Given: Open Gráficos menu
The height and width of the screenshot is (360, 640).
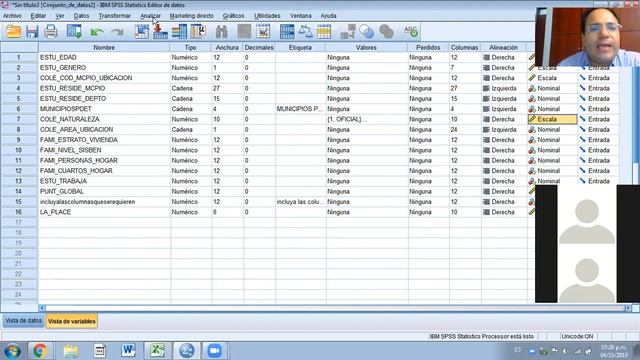Looking at the screenshot, I should click(x=233, y=16).
